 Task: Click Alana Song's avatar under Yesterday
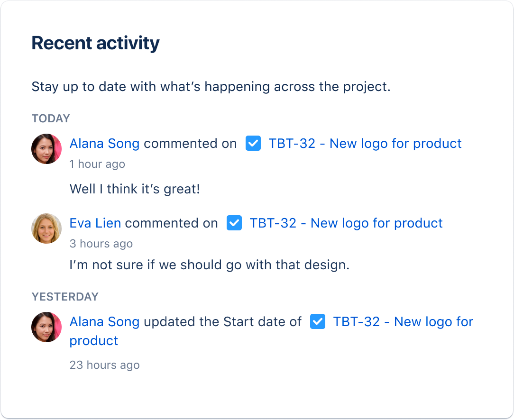[x=46, y=327]
